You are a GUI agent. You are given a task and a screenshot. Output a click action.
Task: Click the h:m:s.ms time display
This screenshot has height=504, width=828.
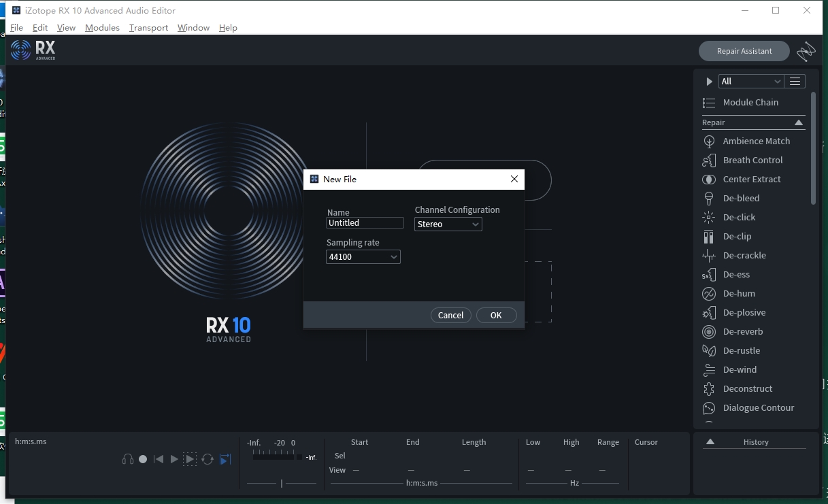[x=31, y=441]
